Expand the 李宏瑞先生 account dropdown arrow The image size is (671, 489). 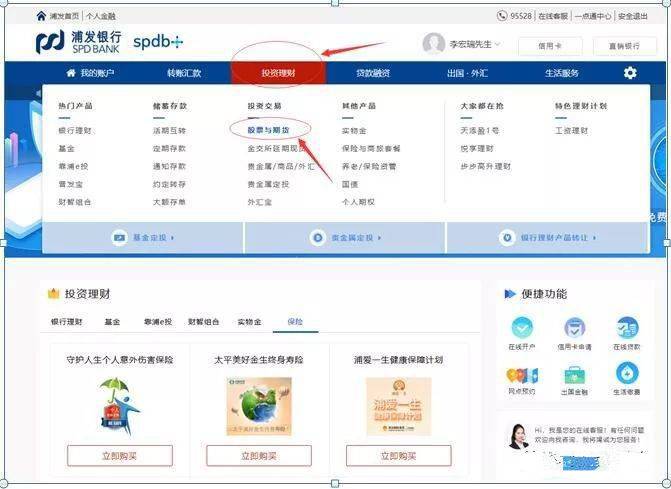498,44
